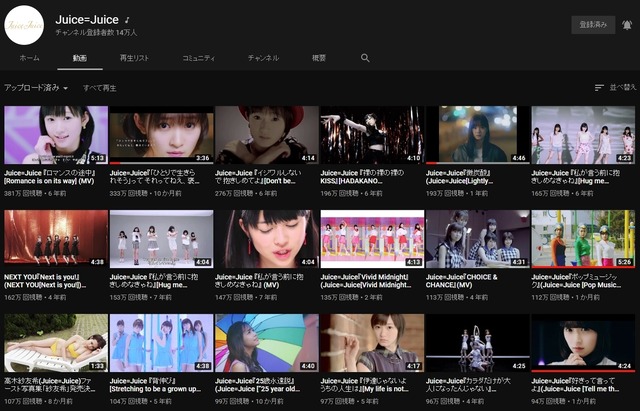The height and width of the screenshot is (411, 640).
Task: Open the ロマンスの途中 video thumbnail
Action: tap(56, 135)
